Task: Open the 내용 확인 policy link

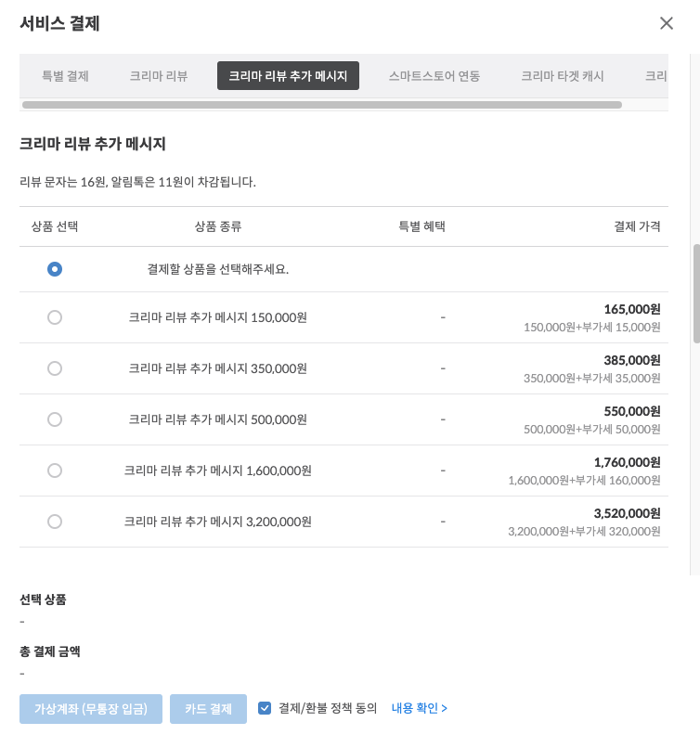Action: click(420, 708)
